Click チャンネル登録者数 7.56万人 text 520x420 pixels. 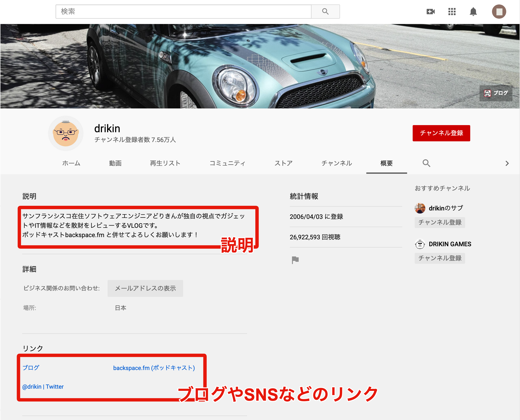coord(135,140)
